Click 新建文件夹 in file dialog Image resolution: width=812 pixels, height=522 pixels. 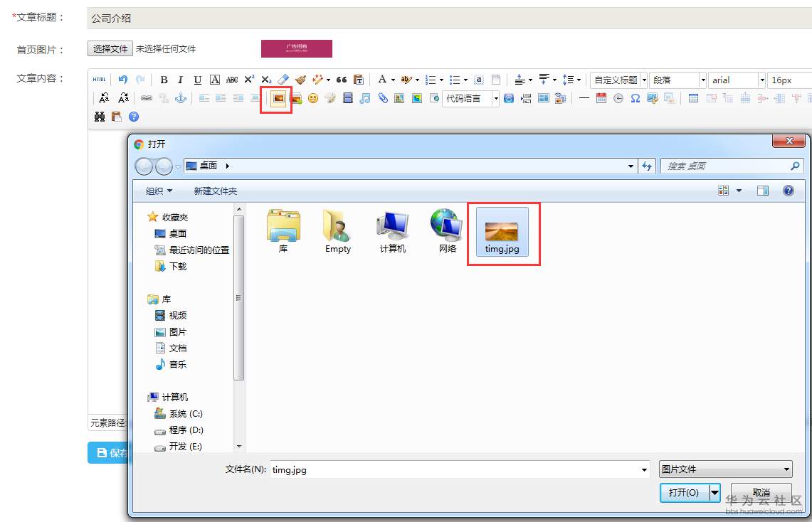(x=216, y=191)
